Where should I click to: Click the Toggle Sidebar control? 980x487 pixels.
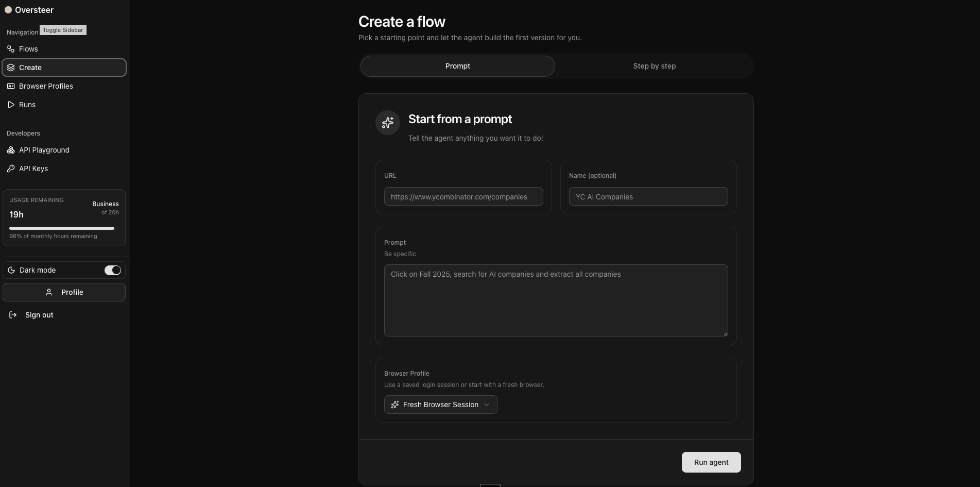tap(62, 30)
